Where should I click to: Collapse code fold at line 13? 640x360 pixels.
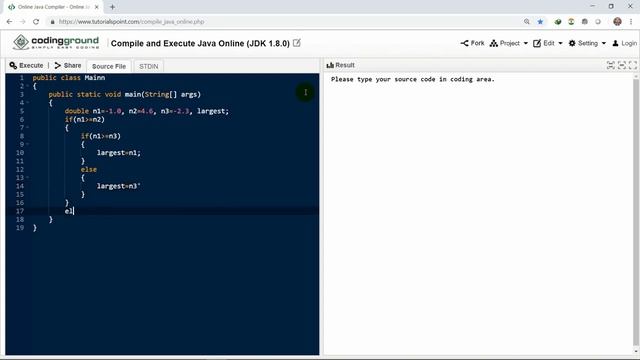pyautogui.click(x=27, y=178)
